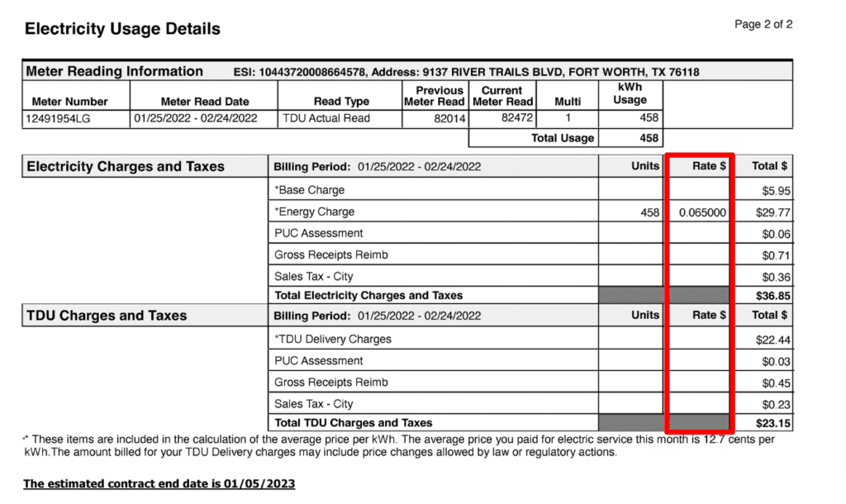Click the $36.85 electricity total amount
This screenshot has width=846, height=504.
(773, 295)
